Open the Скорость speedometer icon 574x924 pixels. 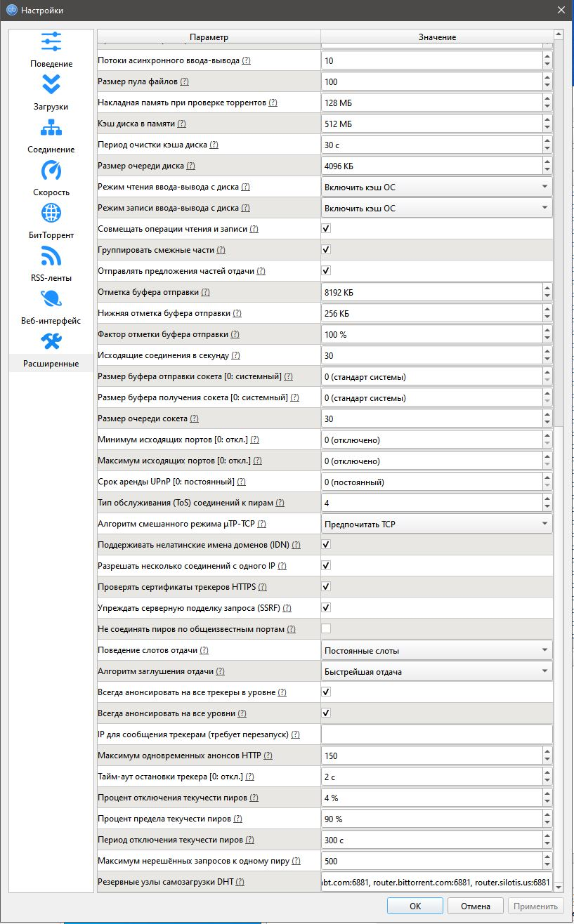(x=51, y=170)
